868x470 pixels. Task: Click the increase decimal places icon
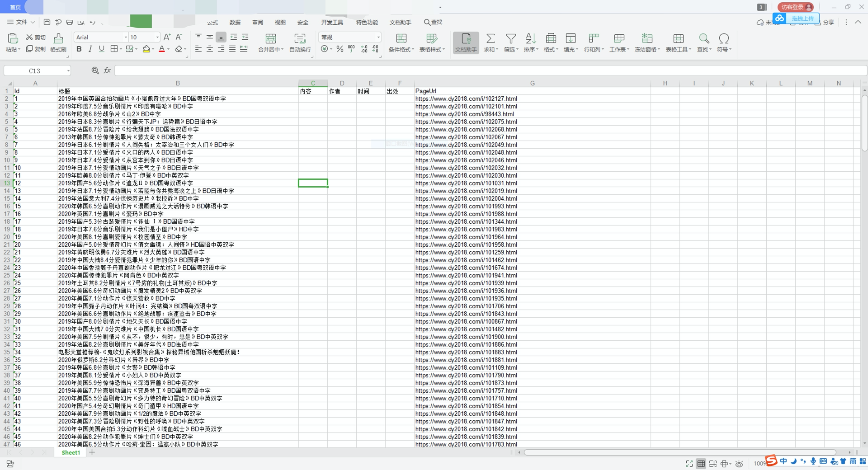coord(364,49)
